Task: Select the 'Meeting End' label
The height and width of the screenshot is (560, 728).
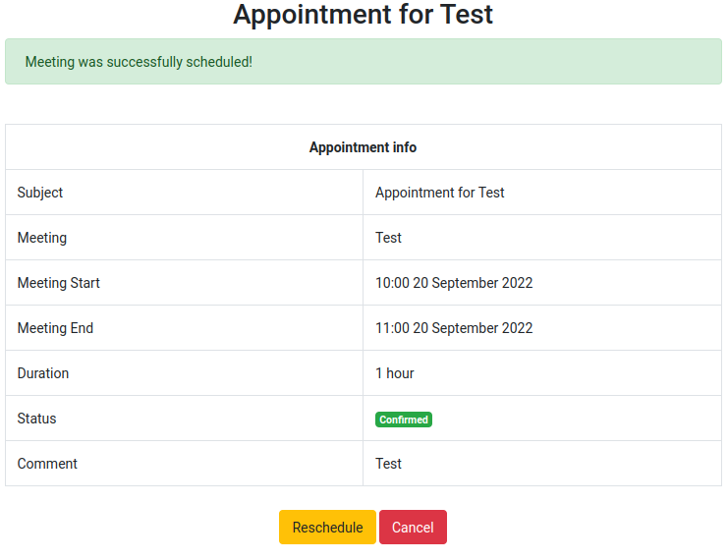Action: [55, 328]
